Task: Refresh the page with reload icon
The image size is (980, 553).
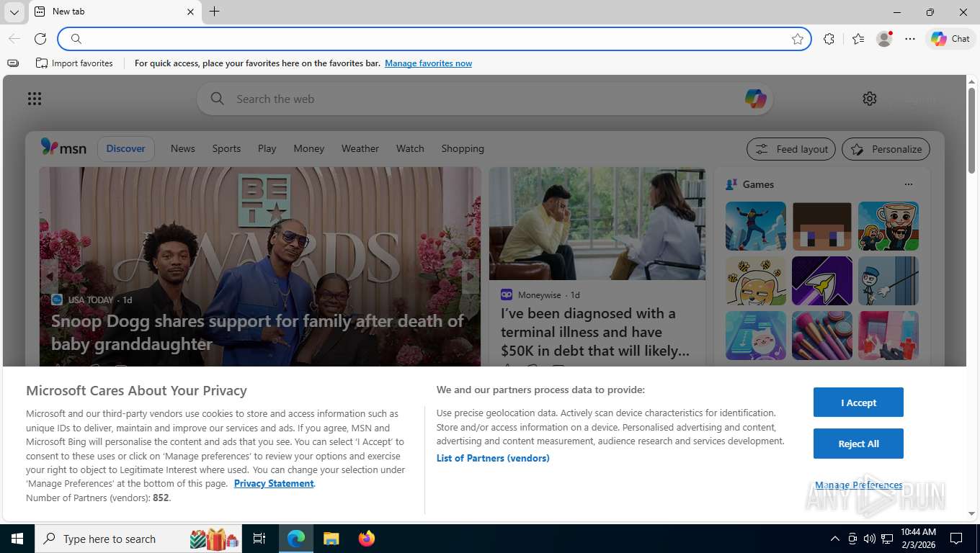Action: [40, 39]
